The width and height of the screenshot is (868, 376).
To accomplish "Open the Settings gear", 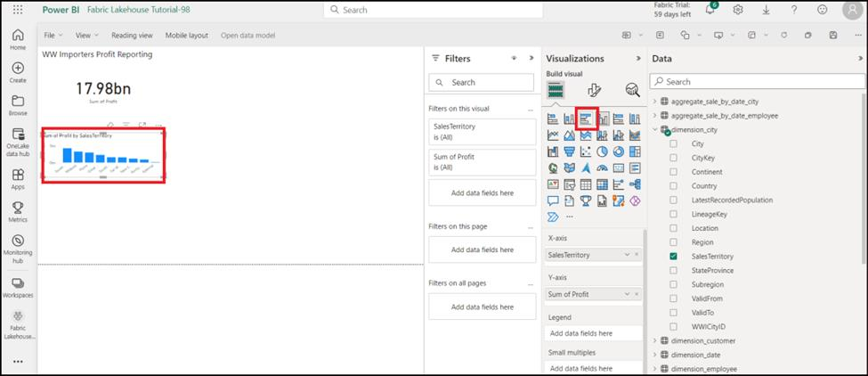I will tap(738, 10).
